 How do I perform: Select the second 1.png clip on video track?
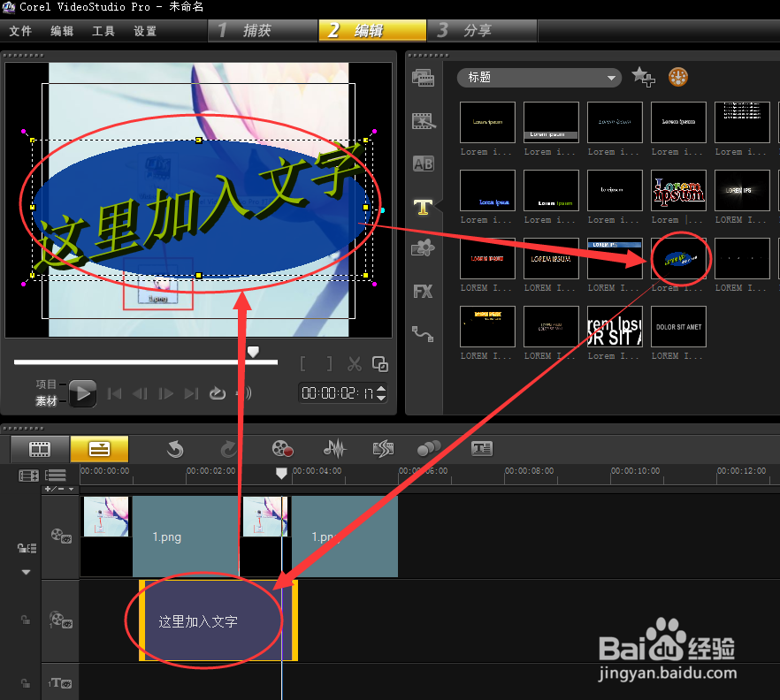319,536
